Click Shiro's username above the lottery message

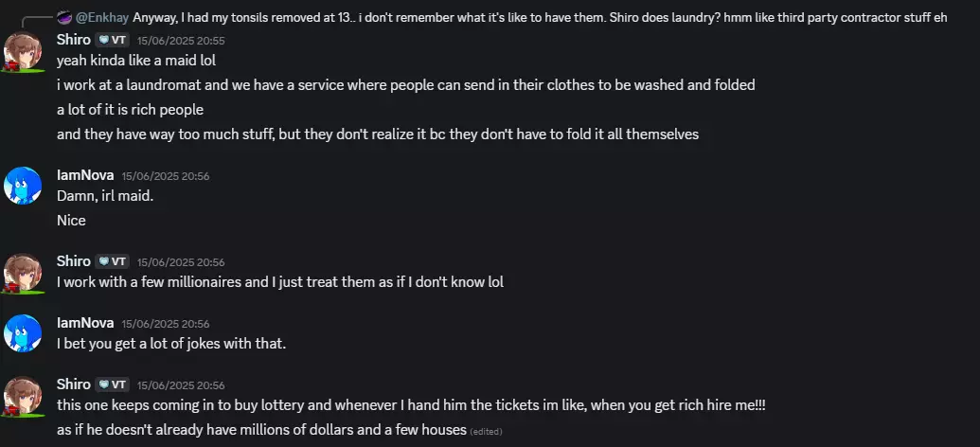[x=74, y=384]
